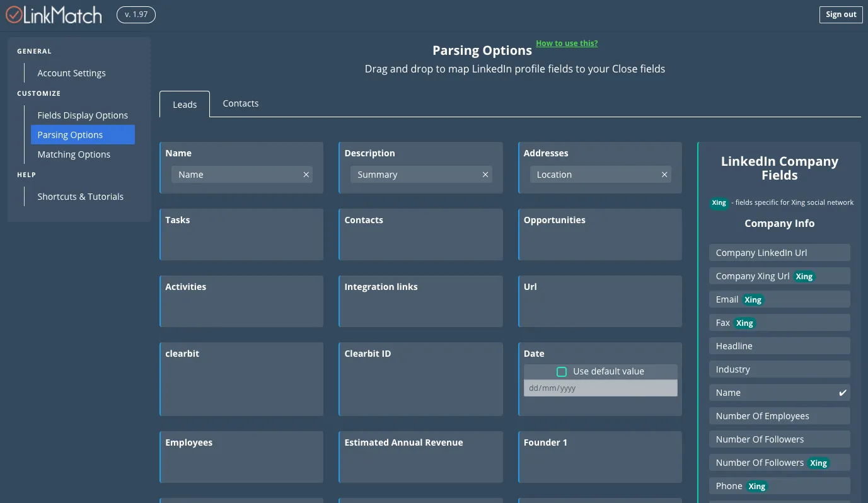Screen dimensions: 868x503
Task: Click the clearbit mapping box
Action: tap(241, 379)
